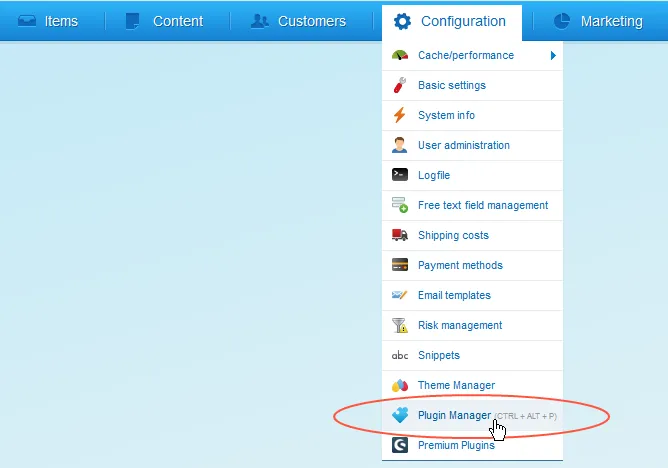Open Plugin Manager
The image size is (668, 468).
472,416
